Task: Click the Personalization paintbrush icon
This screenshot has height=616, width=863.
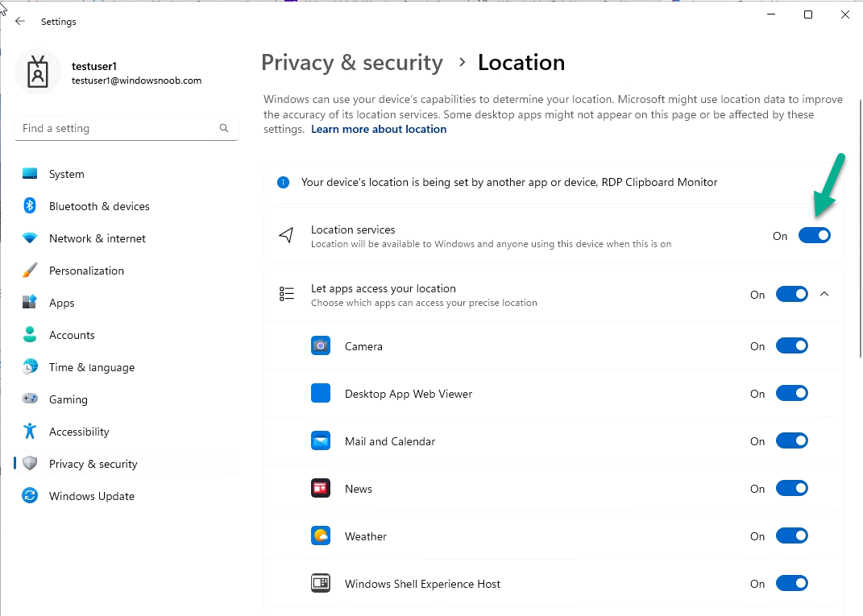Action: [30, 270]
